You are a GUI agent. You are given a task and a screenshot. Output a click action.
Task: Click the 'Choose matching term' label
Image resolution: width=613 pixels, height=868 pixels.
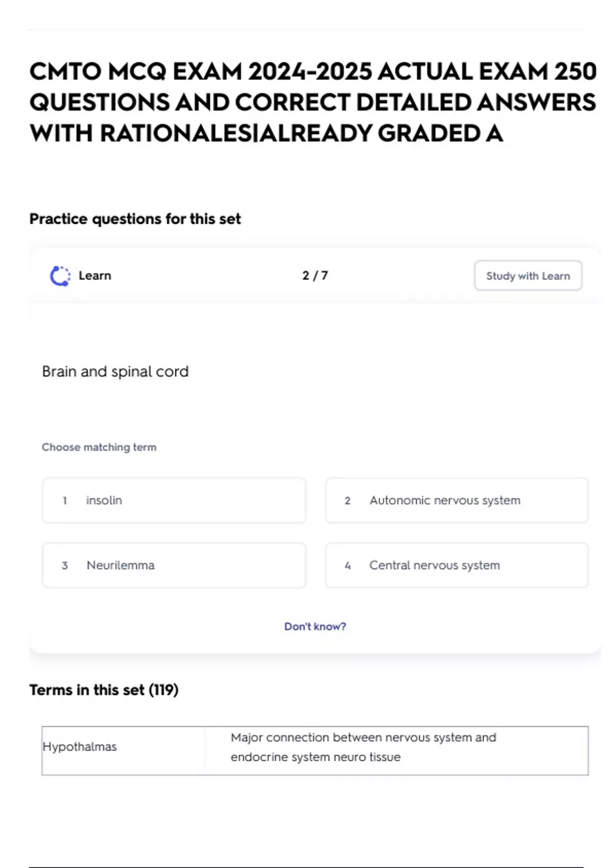[x=99, y=447]
